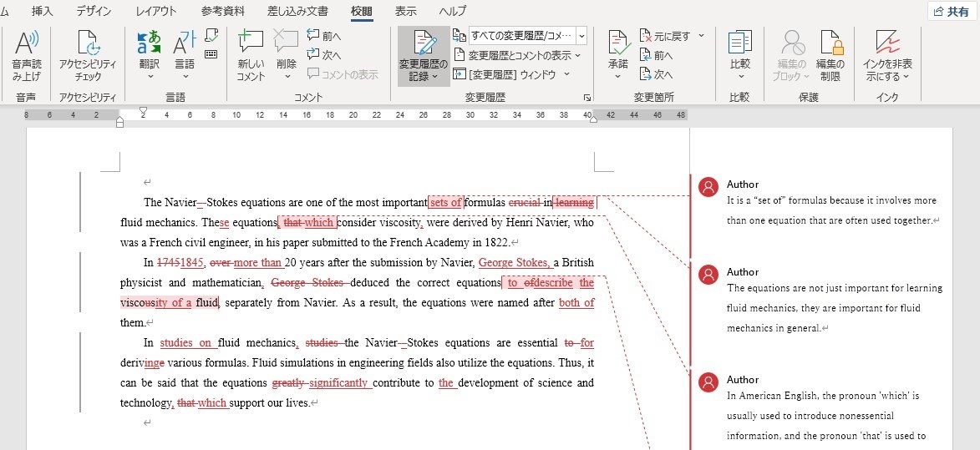Image resolution: width=980 pixels, height=450 pixels.
Task: Open the ヘルプ ribbon tab
Action: (453, 11)
